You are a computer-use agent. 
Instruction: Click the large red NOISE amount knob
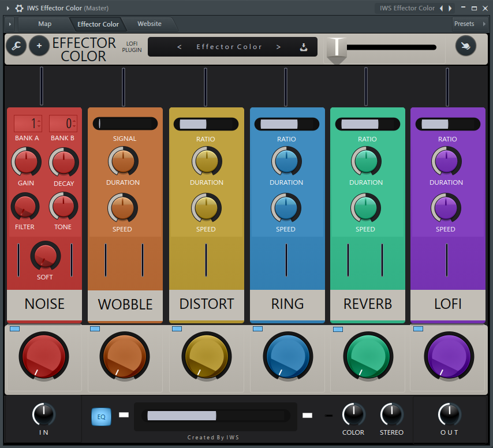(44, 356)
